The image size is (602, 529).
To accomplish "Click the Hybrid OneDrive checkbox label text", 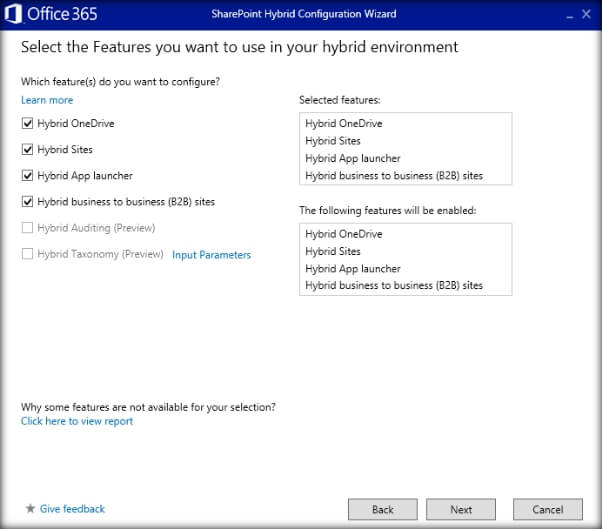I will tap(76, 124).
